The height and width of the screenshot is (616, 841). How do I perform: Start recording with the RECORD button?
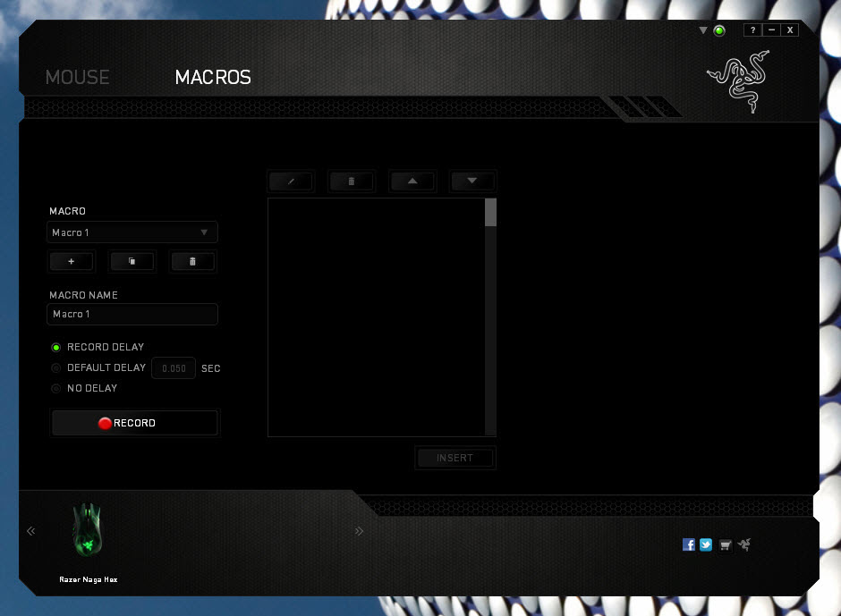[x=134, y=423]
